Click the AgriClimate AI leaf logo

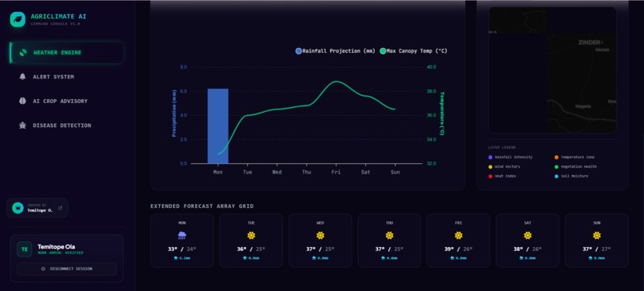[18, 19]
